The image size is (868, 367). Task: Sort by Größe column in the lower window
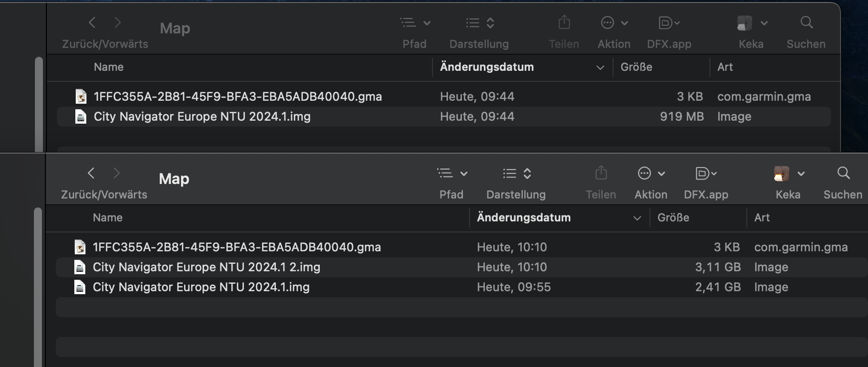pyautogui.click(x=673, y=217)
